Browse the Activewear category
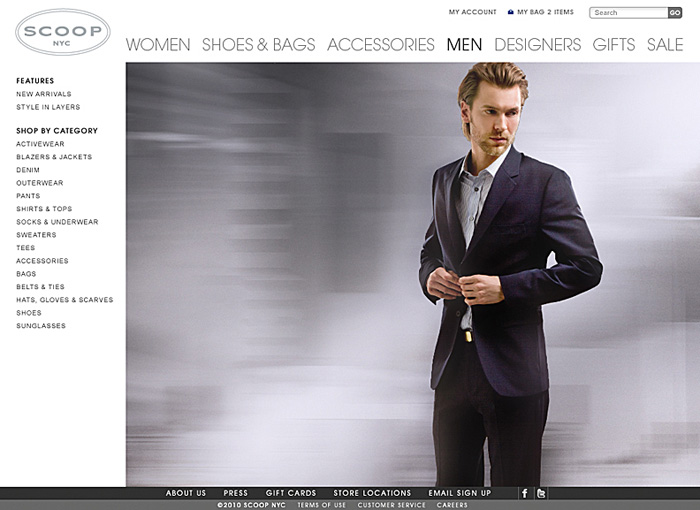The height and width of the screenshot is (510, 700). [40, 144]
